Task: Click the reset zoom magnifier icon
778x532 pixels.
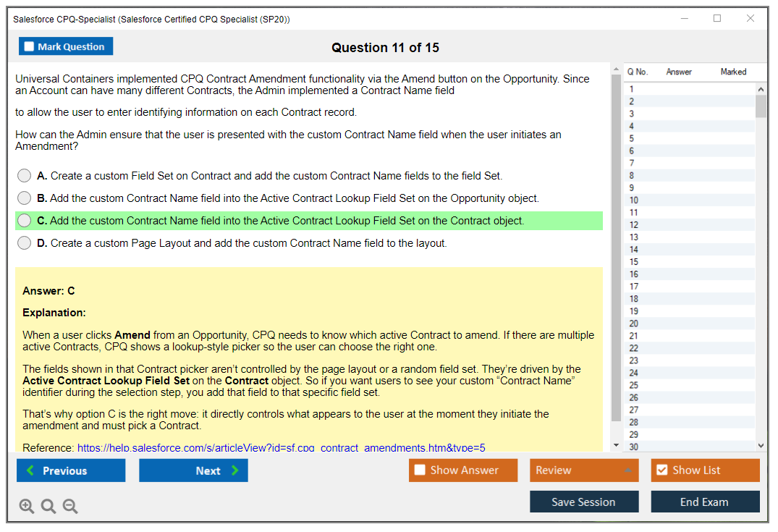Action: pos(48,506)
